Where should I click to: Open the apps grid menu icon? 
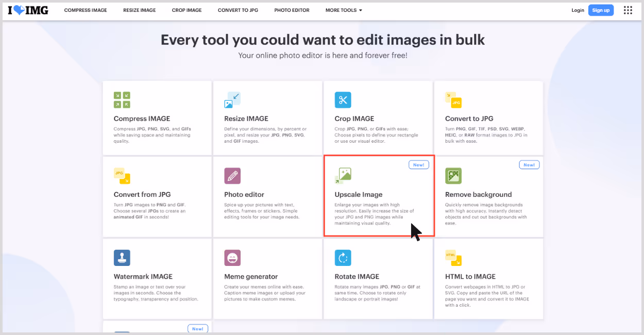tap(628, 10)
